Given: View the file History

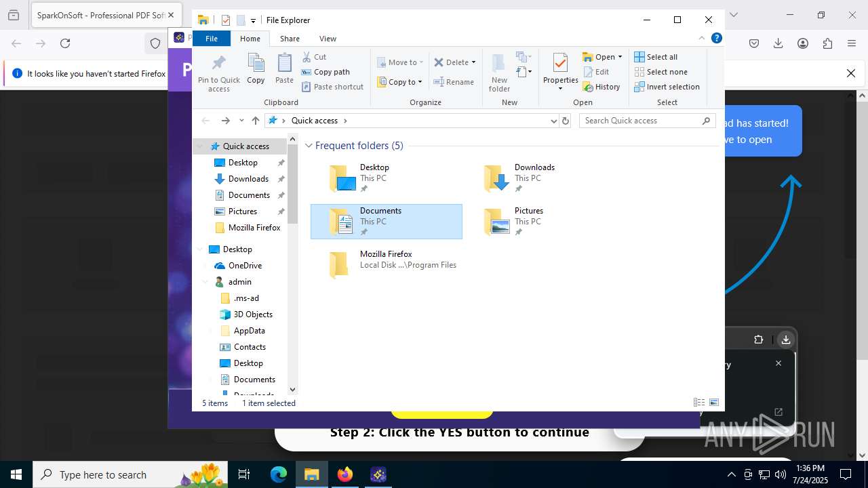Looking at the screenshot, I should 601,87.
